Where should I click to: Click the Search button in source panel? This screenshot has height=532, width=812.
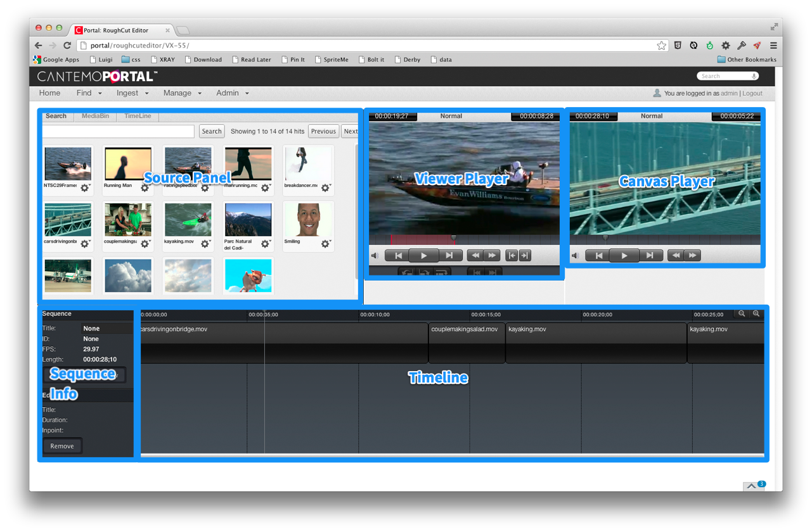tap(212, 131)
